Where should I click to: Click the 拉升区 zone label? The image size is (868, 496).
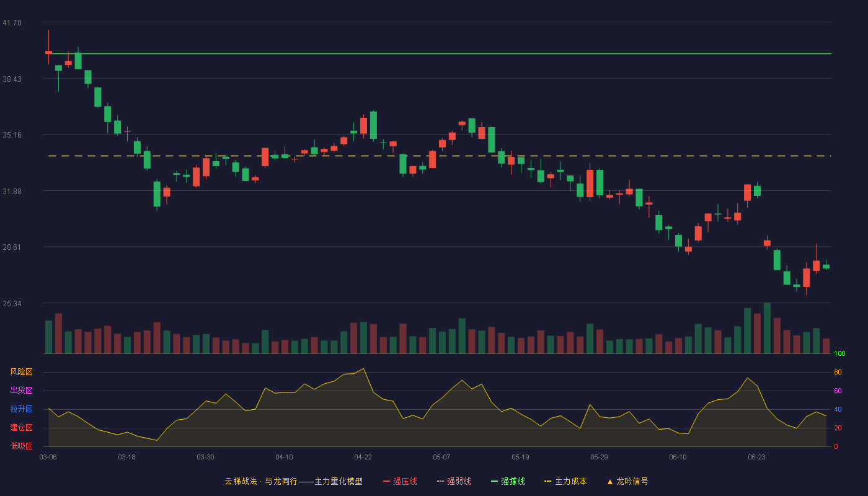pyautogui.click(x=21, y=409)
